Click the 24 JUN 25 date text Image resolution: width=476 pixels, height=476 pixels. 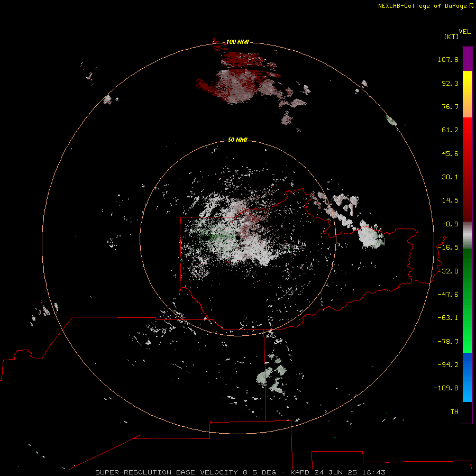337,472
